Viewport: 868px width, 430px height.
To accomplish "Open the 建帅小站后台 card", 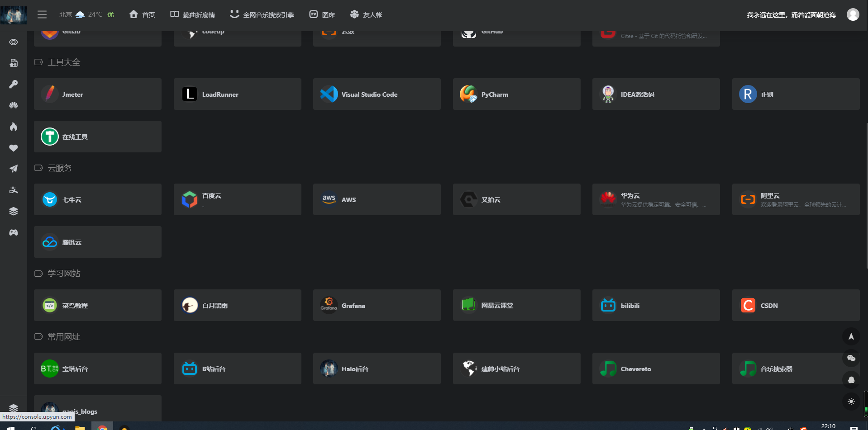I will [517, 369].
